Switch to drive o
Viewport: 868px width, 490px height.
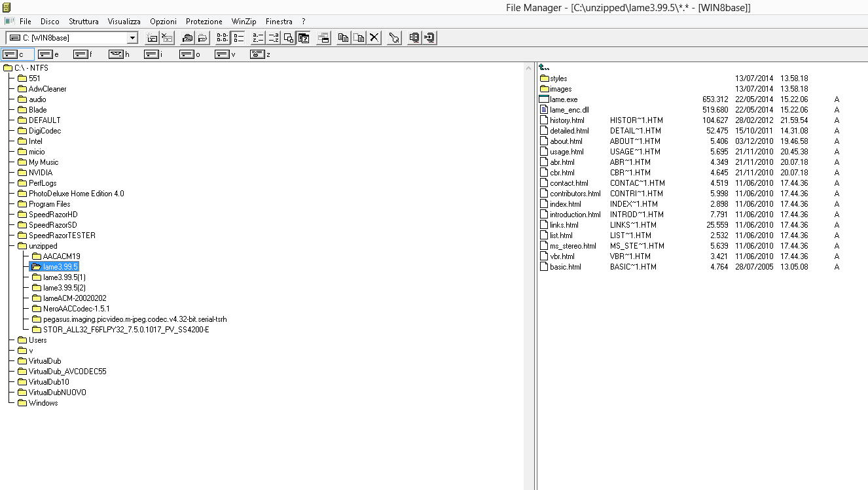coord(190,54)
